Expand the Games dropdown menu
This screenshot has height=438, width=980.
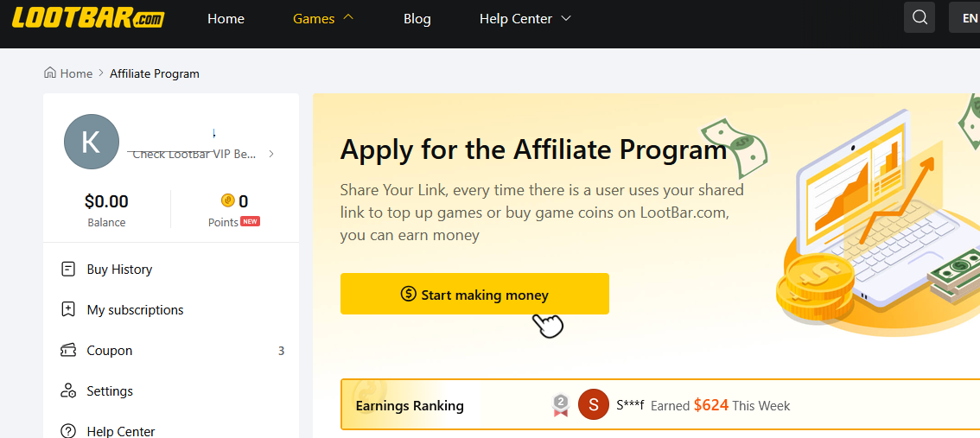[323, 19]
